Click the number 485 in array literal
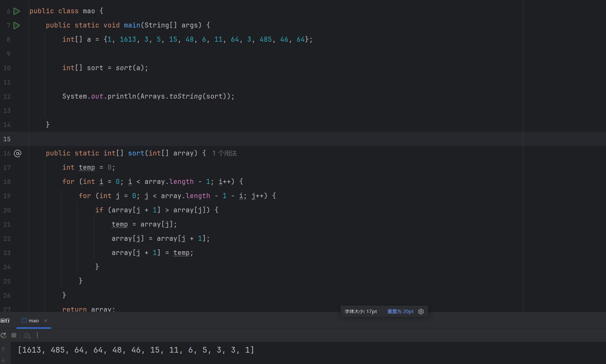Viewport: 606px width, 364px height. [x=266, y=39]
